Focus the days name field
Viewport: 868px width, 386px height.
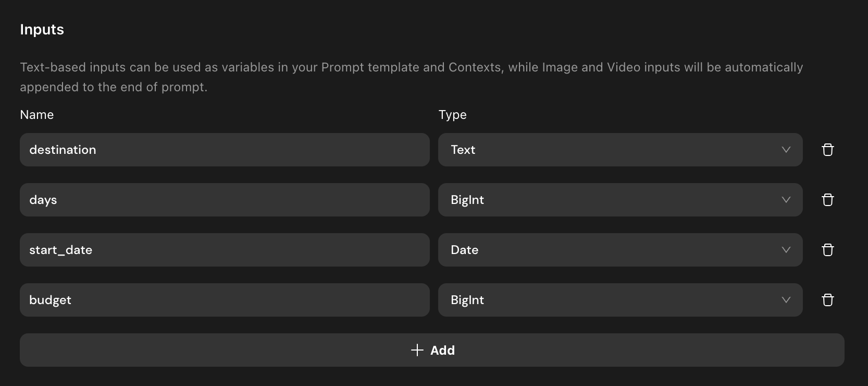coord(225,200)
